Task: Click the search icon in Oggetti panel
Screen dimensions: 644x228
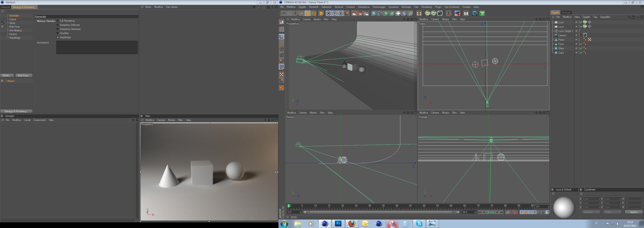Action: click(x=629, y=17)
